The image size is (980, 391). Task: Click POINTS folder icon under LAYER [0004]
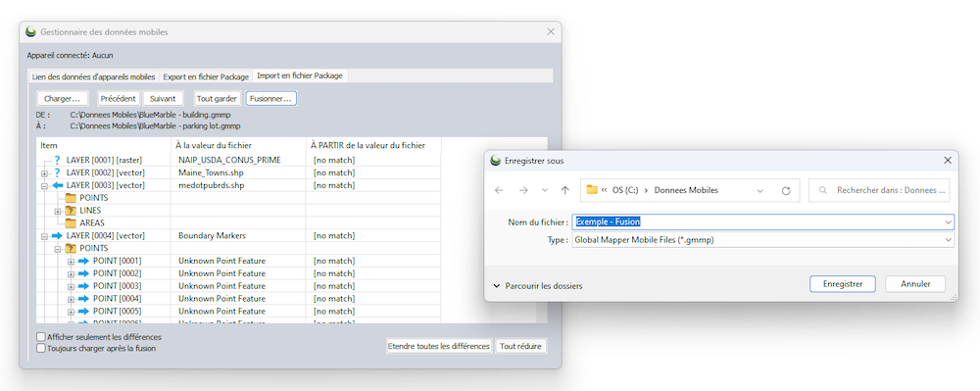tap(71, 248)
